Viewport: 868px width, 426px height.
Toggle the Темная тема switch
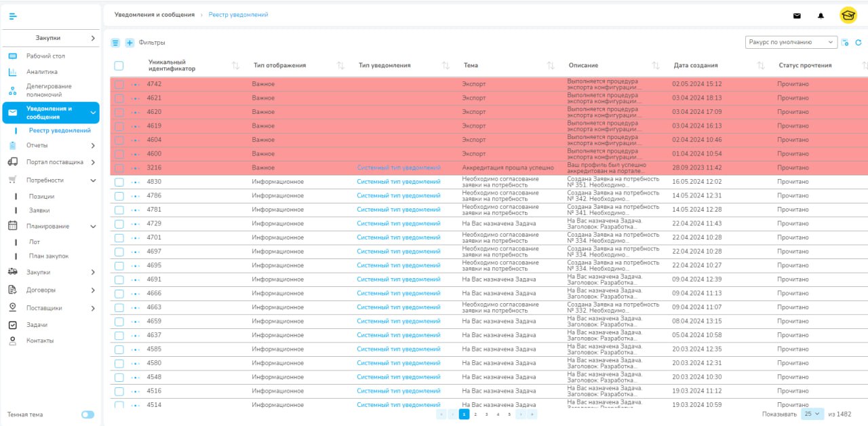(87, 414)
